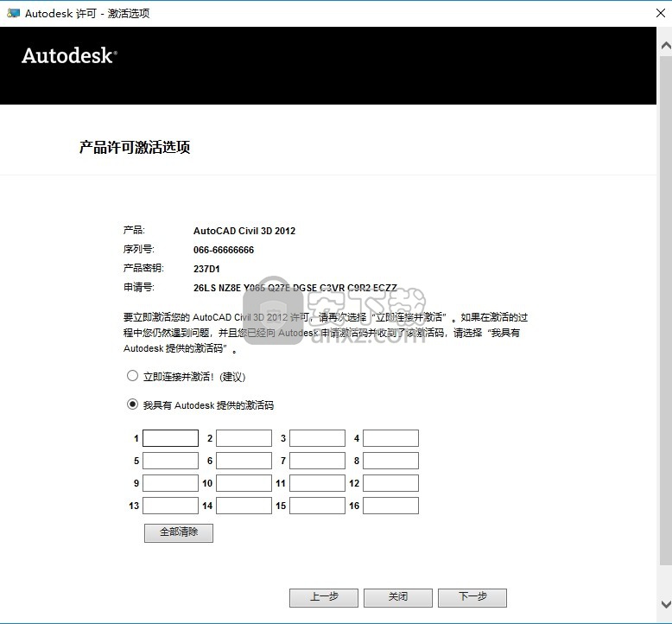The image size is (672, 624).
Task: Proceed with 下一步 button
Action: coord(472,597)
